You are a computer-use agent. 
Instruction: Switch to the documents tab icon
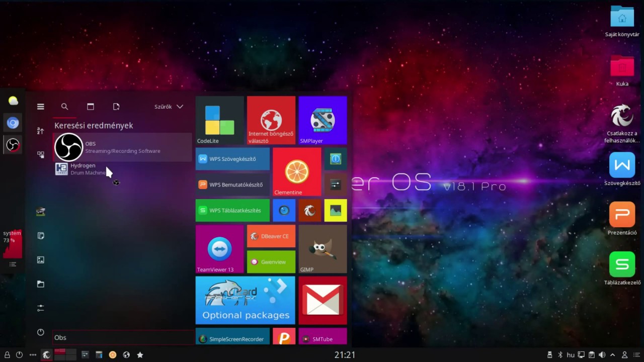coord(116,107)
